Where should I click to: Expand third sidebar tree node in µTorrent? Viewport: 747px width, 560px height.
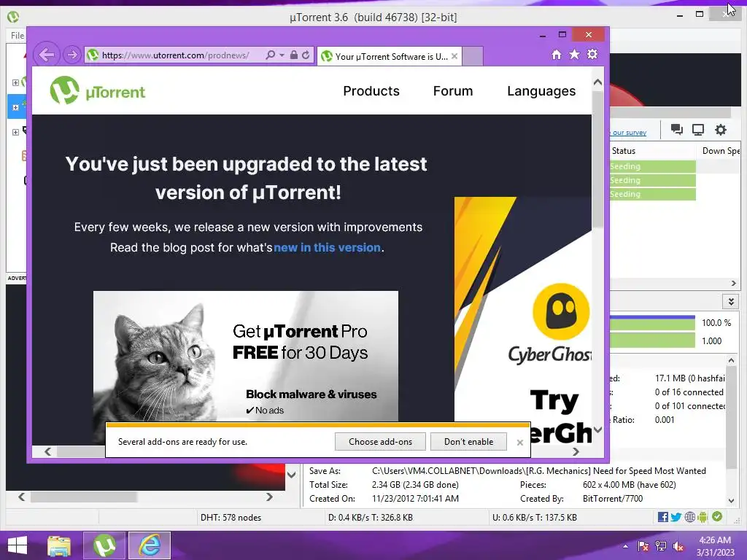[x=15, y=132]
